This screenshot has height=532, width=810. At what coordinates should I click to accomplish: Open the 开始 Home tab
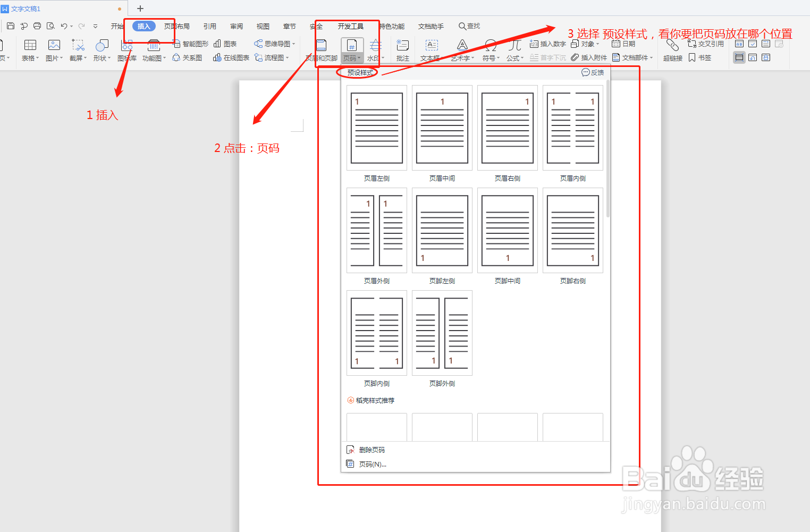click(117, 26)
